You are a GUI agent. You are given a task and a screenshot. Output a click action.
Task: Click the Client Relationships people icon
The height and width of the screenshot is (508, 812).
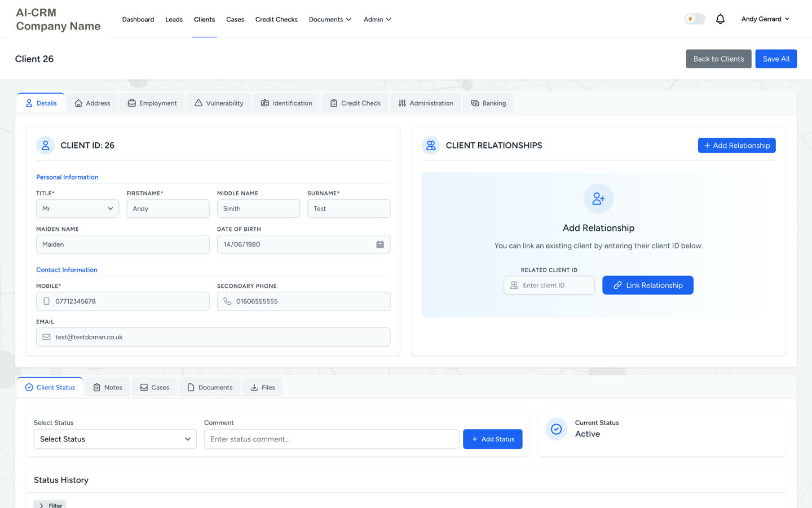click(431, 146)
